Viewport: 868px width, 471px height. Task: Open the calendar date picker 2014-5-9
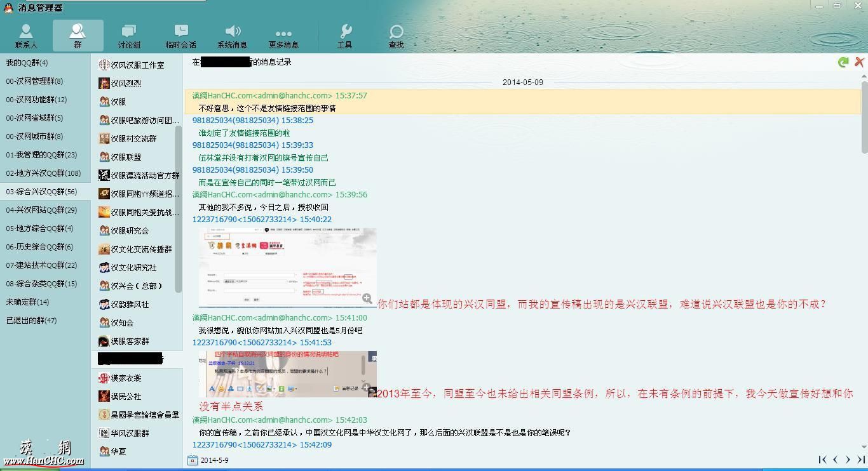[x=193, y=460]
